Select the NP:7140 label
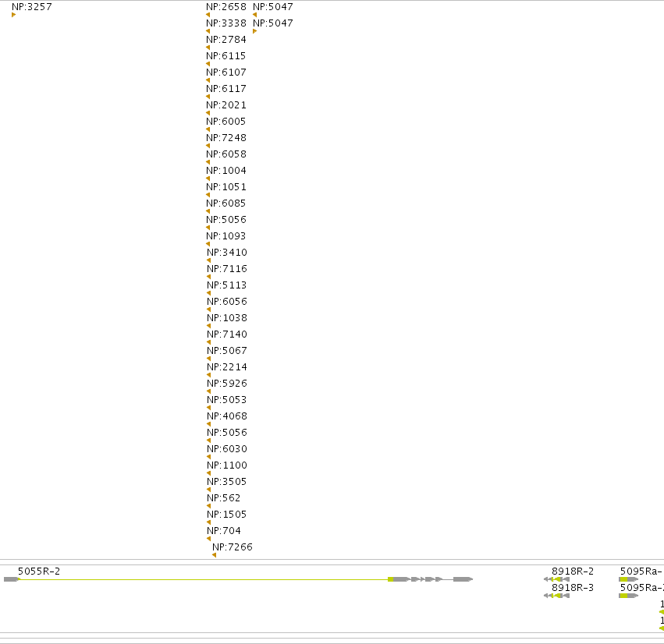 click(227, 334)
